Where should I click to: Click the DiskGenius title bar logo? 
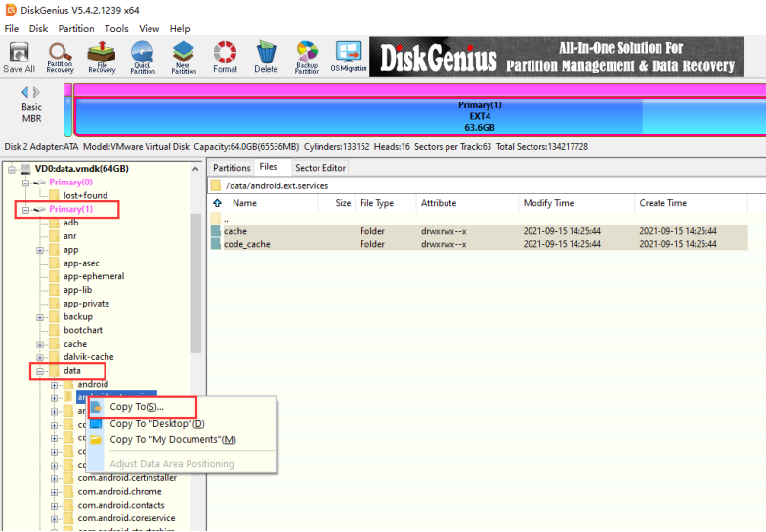tap(10, 10)
